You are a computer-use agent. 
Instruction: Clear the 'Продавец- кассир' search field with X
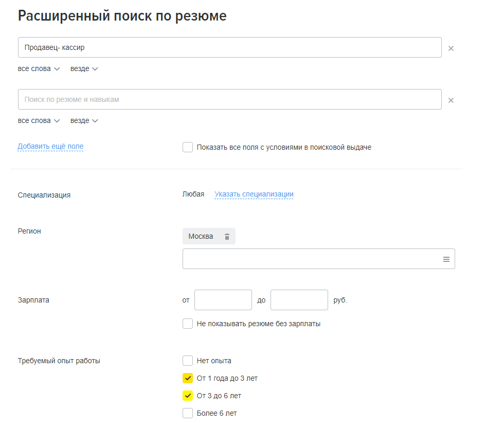(x=451, y=48)
